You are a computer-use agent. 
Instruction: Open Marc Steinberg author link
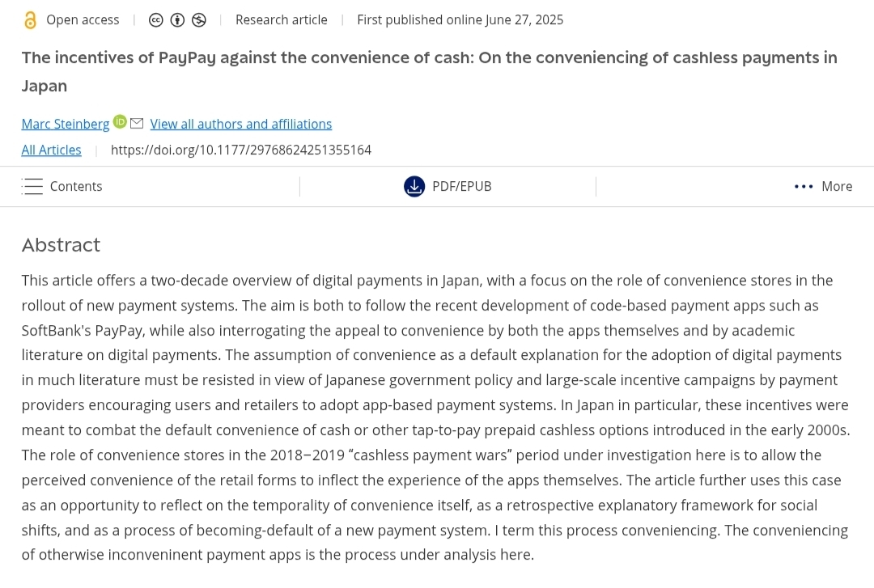click(66, 124)
